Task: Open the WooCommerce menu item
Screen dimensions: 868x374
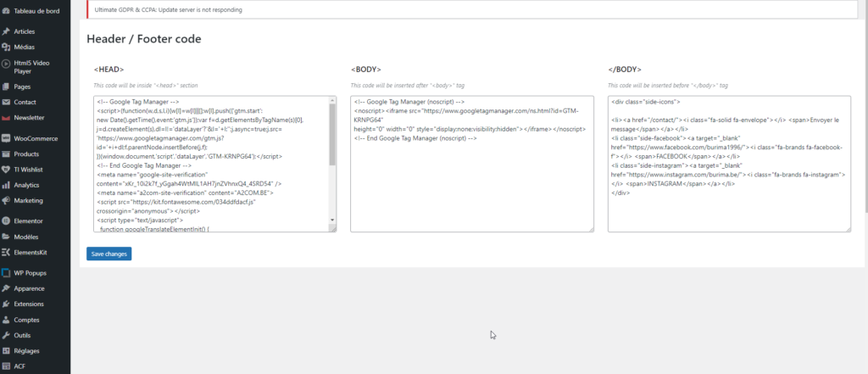Action: (35, 138)
